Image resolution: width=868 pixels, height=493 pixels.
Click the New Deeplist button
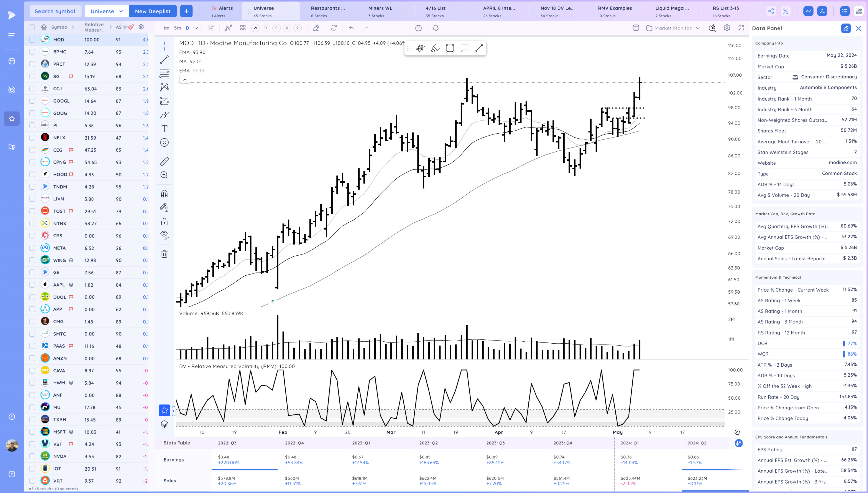click(x=153, y=11)
